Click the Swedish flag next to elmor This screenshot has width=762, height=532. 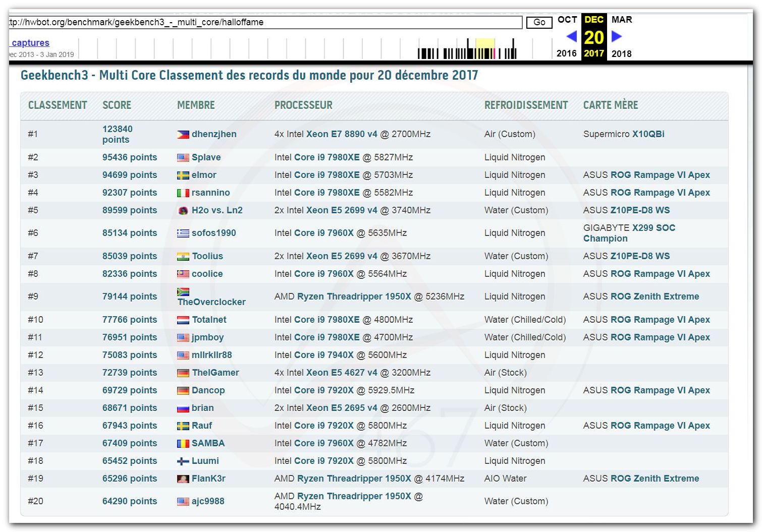(x=183, y=175)
